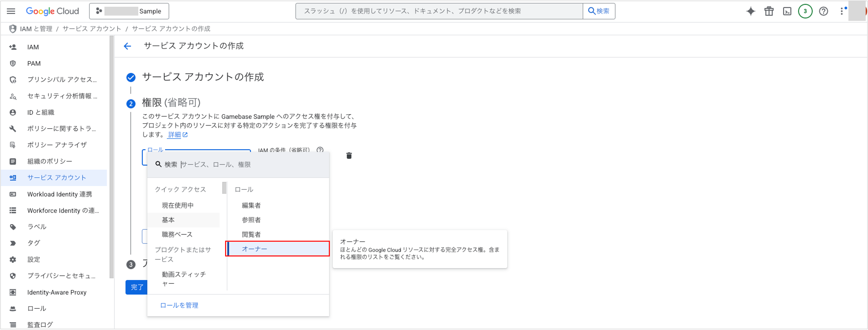Open the 詳細 external link
This screenshot has height=330, width=868.
(x=178, y=135)
